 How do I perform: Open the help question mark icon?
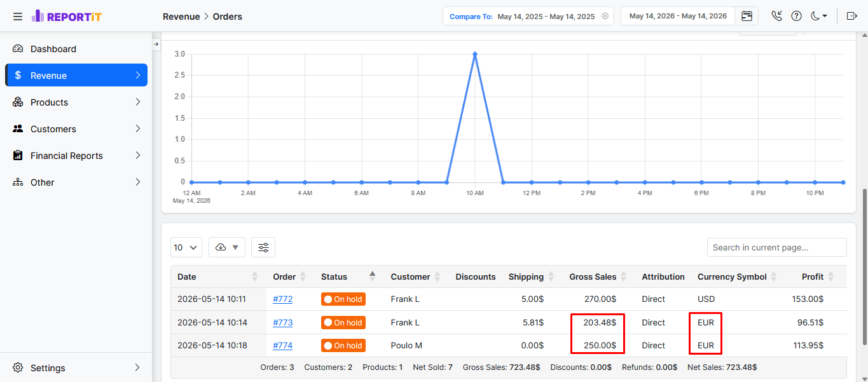(x=796, y=16)
